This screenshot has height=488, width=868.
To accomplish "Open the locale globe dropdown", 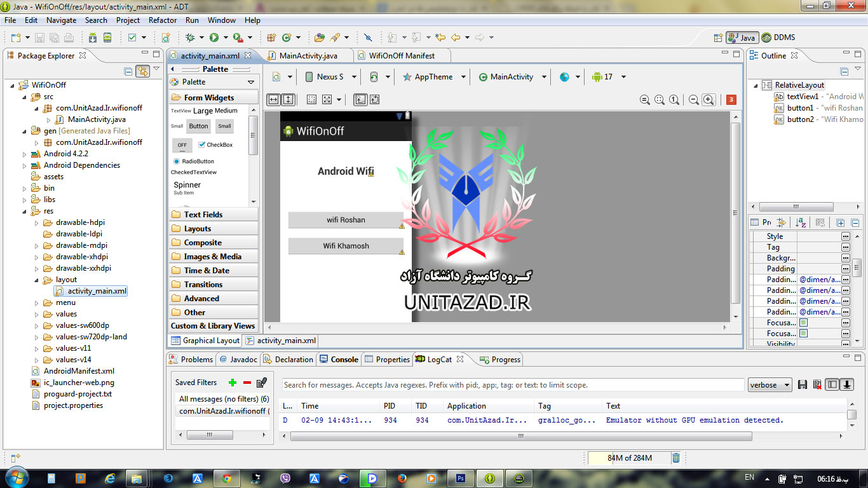I will pos(578,77).
